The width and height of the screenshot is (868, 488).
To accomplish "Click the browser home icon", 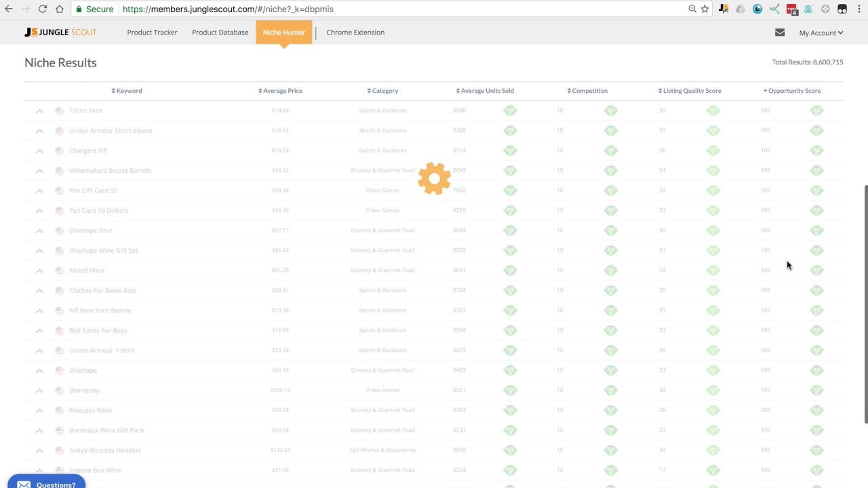I will click(x=60, y=9).
